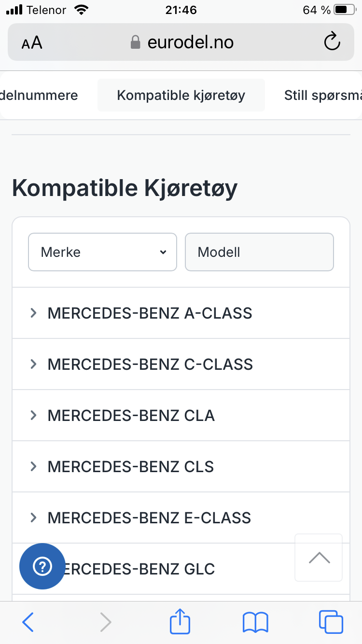Viewport: 362px width, 644px height.
Task: Expand the MERCEDES-BENZ GLC row
Action: (x=145, y=569)
